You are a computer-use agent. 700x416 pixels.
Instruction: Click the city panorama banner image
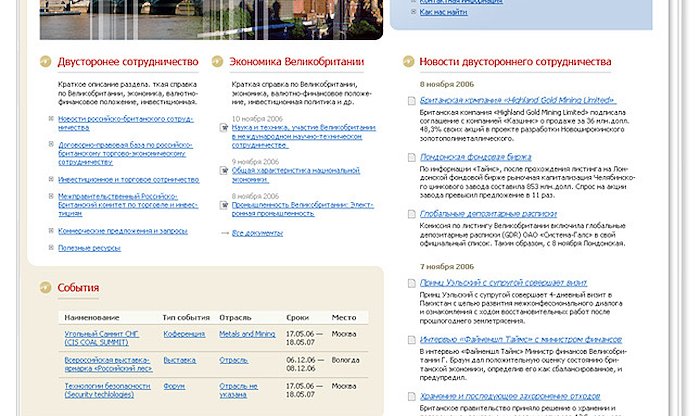(x=211, y=20)
